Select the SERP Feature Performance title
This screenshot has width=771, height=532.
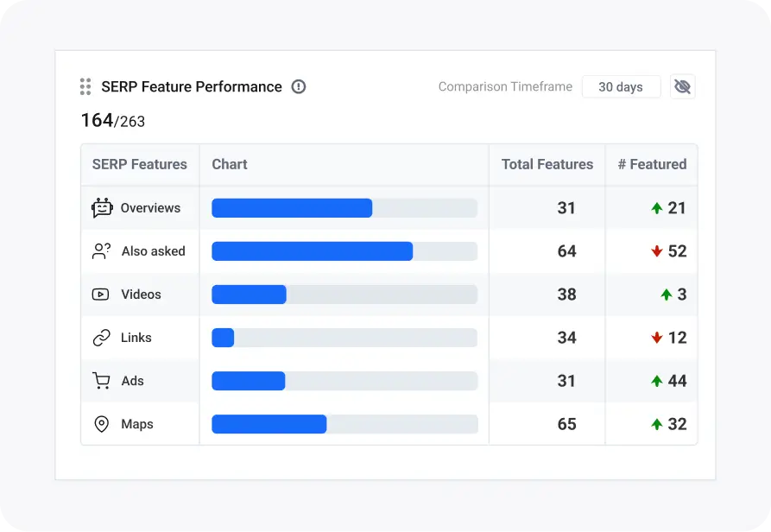(192, 86)
